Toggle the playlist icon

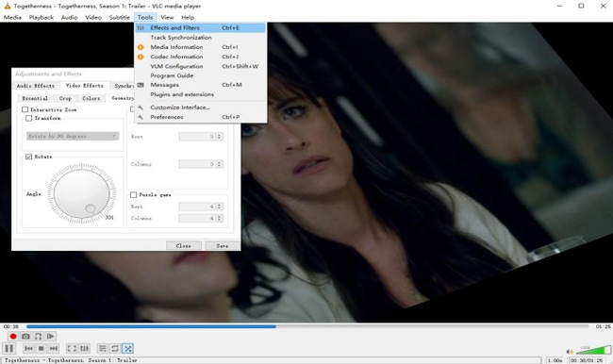(103, 348)
